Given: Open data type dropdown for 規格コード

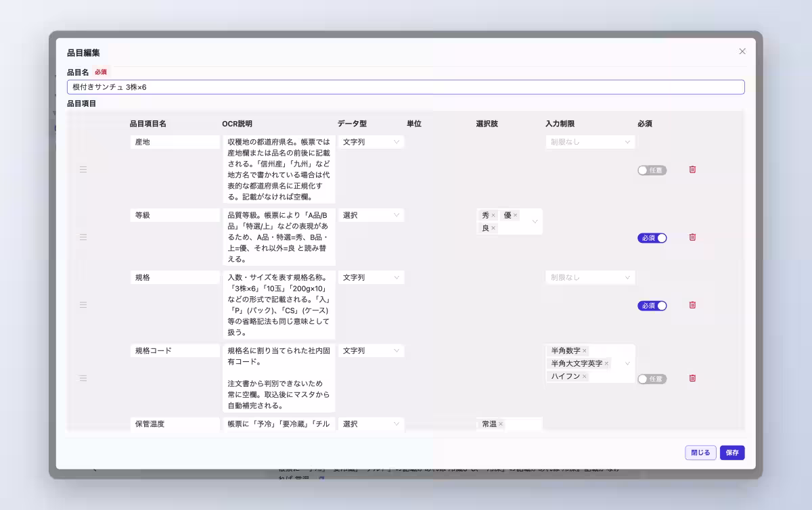Looking at the screenshot, I should [x=371, y=351].
